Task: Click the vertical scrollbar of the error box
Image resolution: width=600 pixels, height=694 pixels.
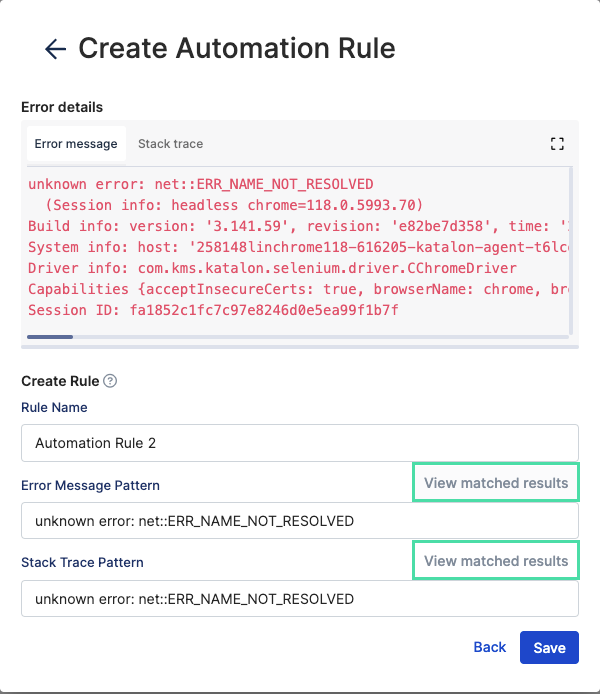Action: 572,250
